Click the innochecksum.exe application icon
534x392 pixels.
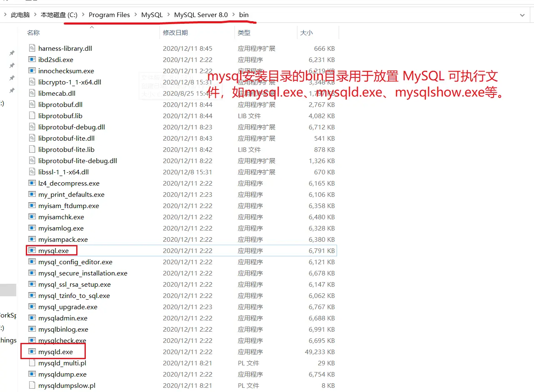coord(32,71)
